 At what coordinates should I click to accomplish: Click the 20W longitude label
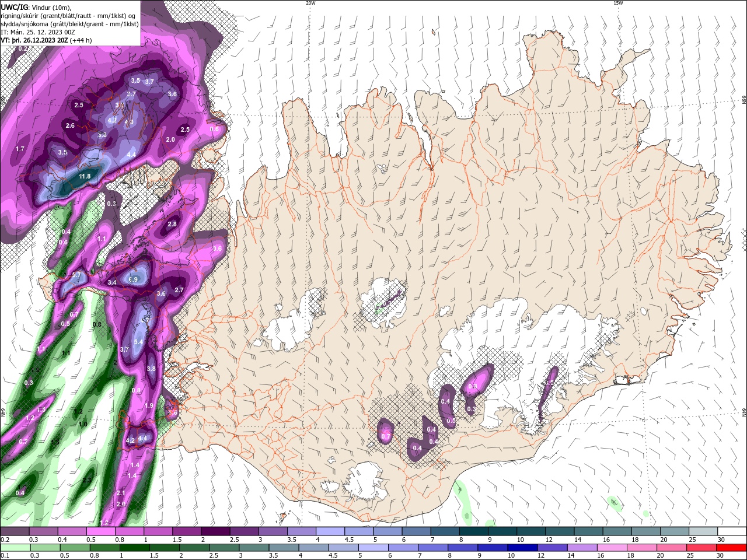pos(310,3)
